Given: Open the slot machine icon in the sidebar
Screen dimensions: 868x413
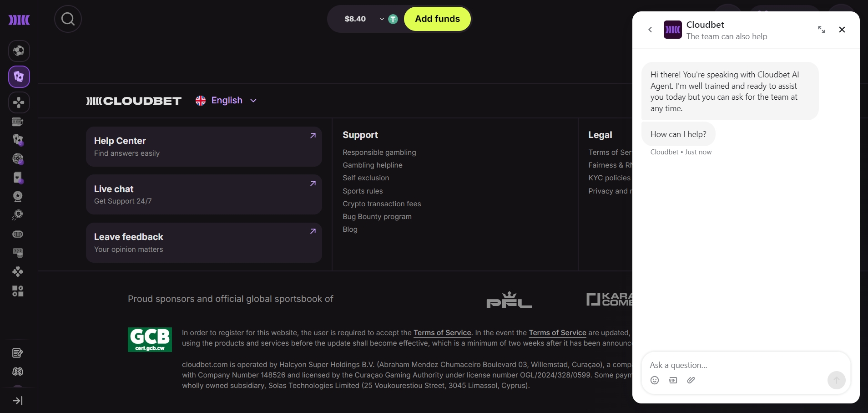Looking at the screenshot, I should tap(18, 122).
